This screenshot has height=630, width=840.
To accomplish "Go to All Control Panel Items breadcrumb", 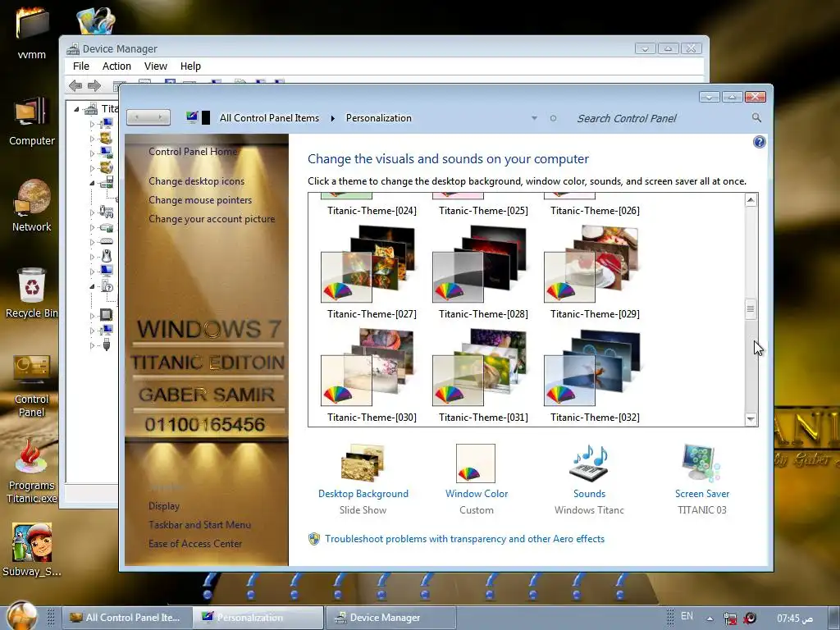I will coord(269,118).
